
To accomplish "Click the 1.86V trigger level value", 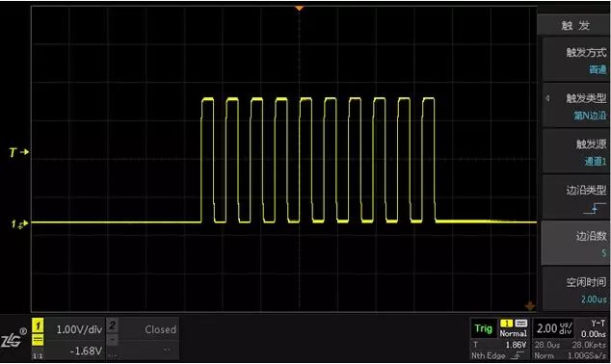I will pyautogui.click(x=516, y=345).
